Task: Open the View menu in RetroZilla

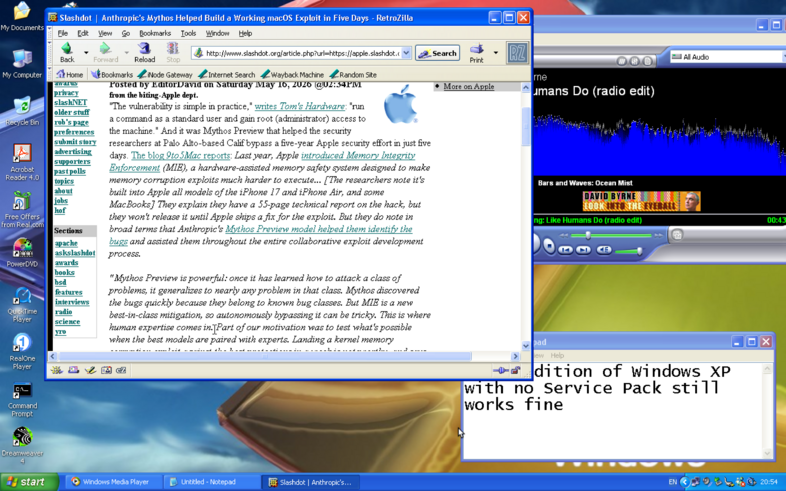Action: pyautogui.click(x=105, y=33)
